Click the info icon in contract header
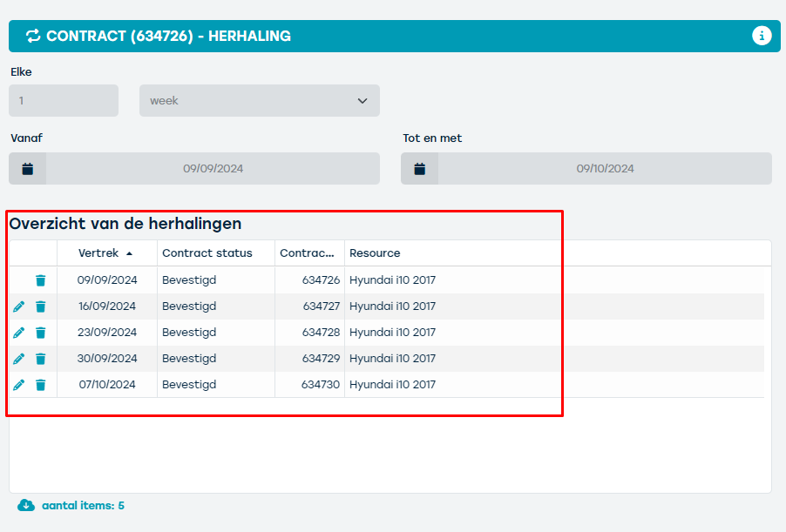 click(x=762, y=36)
